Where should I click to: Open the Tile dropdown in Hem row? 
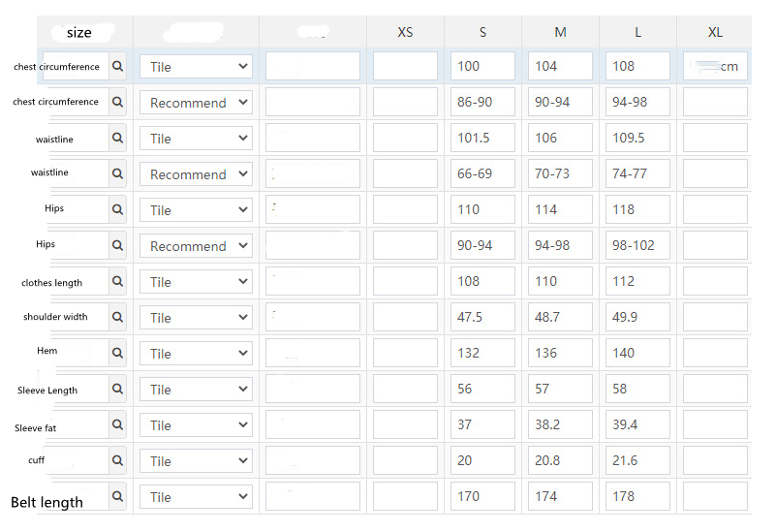pyautogui.click(x=196, y=354)
